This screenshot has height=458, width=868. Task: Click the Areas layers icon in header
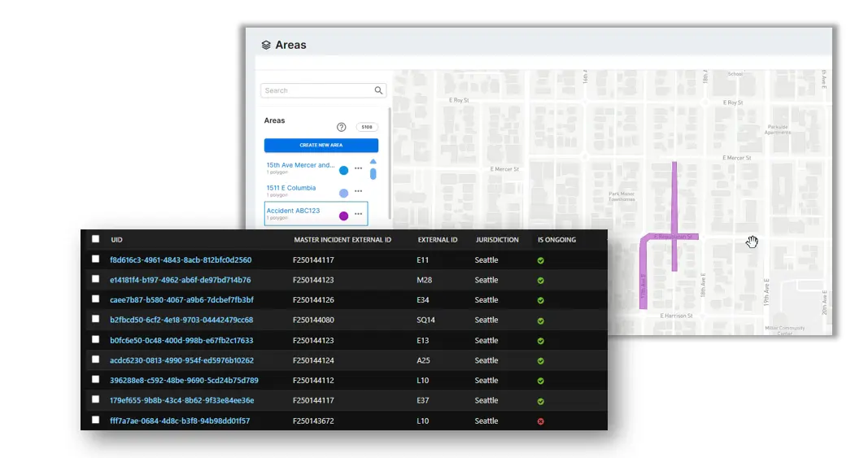point(266,45)
